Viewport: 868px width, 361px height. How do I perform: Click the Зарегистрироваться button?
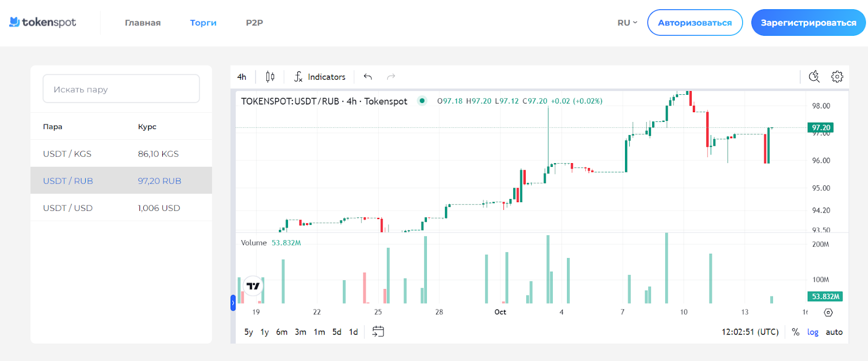pos(808,23)
